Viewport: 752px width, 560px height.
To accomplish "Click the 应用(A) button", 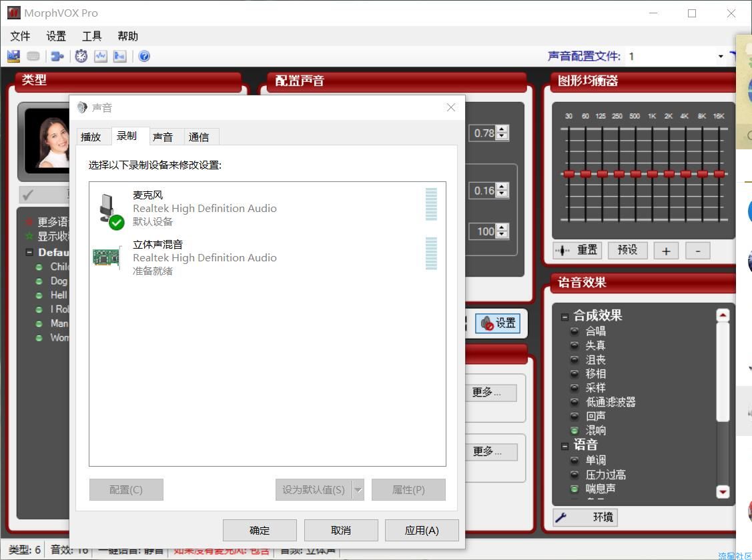I will click(422, 530).
